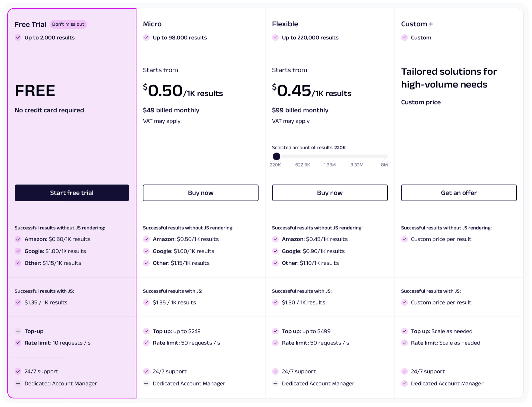Select the 1.35M slider label
532x407 pixels.
330,165
